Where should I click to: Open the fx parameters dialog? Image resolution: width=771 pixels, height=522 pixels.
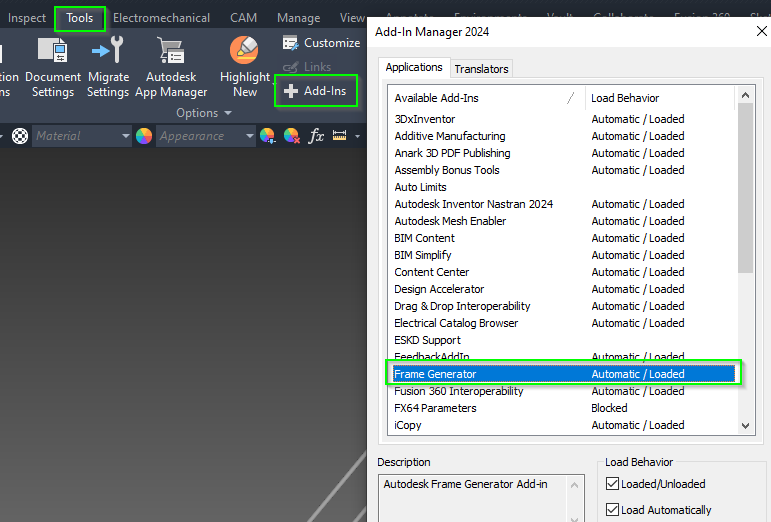coord(316,136)
